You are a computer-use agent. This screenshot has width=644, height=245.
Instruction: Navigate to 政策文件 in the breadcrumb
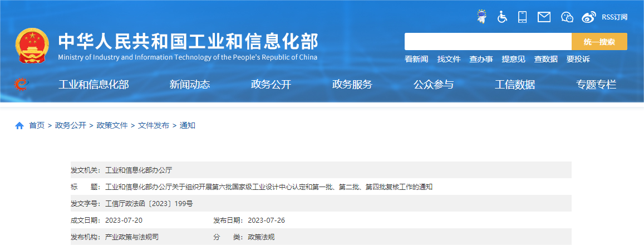coord(112,126)
